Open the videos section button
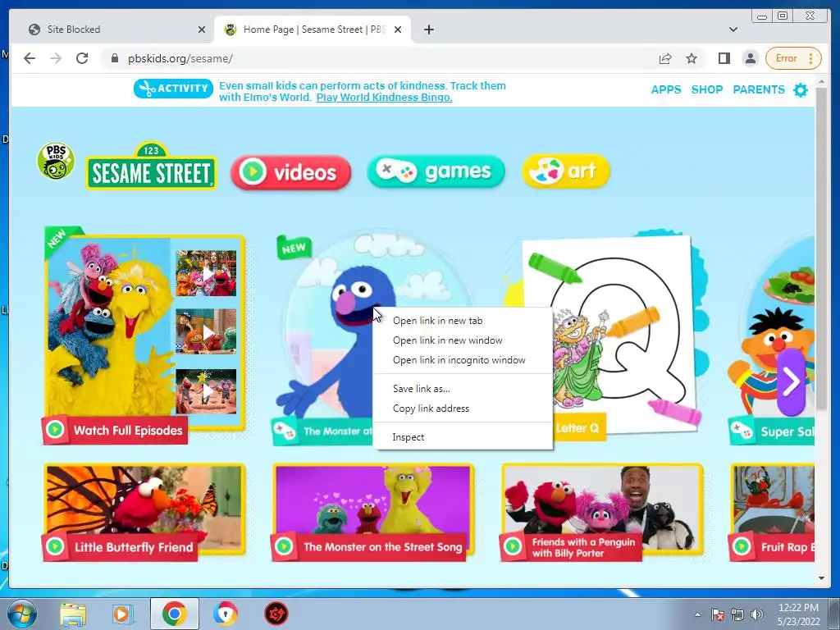This screenshot has height=630, width=840. [291, 172]
